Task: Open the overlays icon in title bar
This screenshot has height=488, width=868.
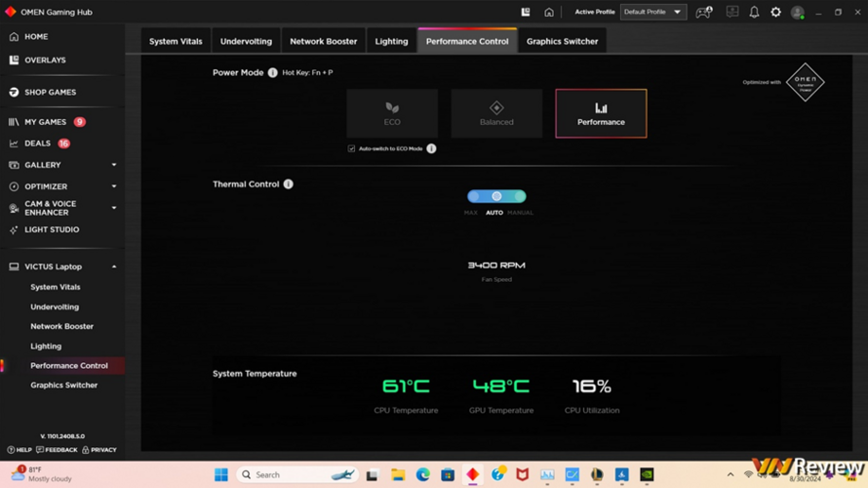Action: 526,12
